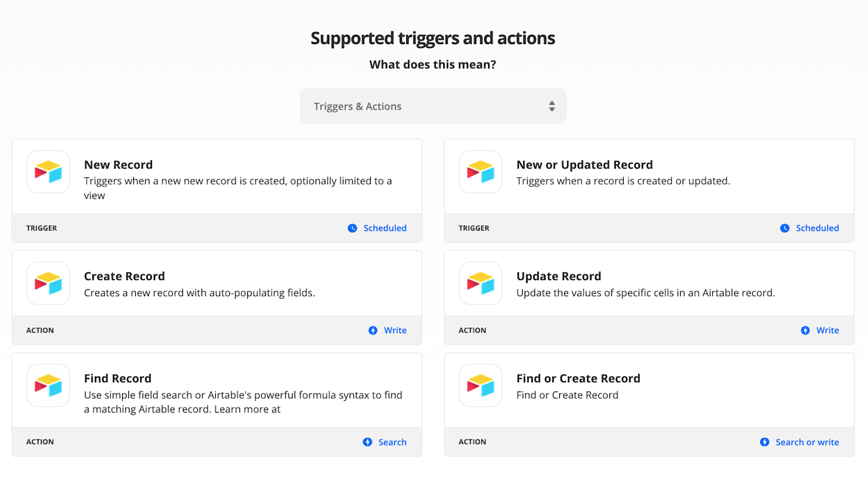Click the Airtable icon on New Record card
The width and height of the screenshot is (868, 477).
pos(48,172)
